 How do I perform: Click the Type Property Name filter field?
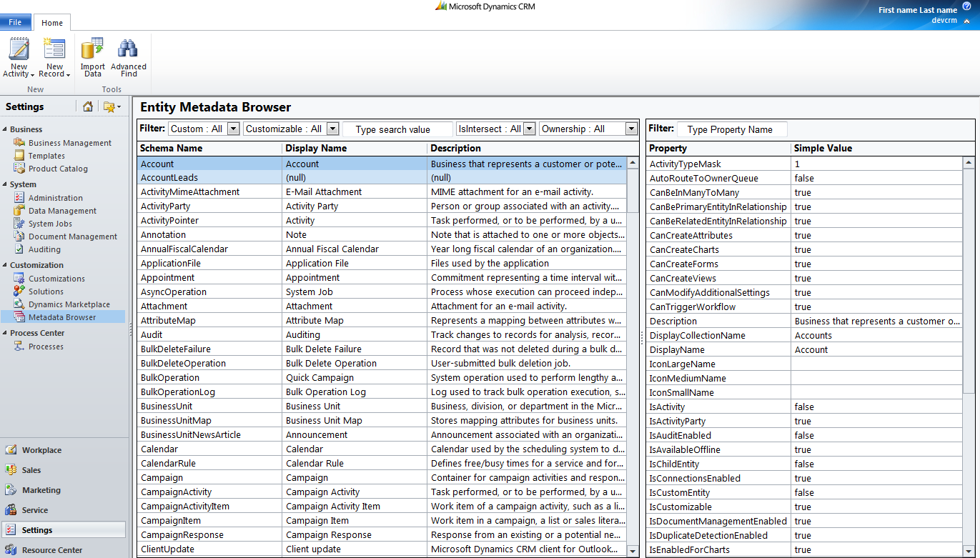(732, 129)
